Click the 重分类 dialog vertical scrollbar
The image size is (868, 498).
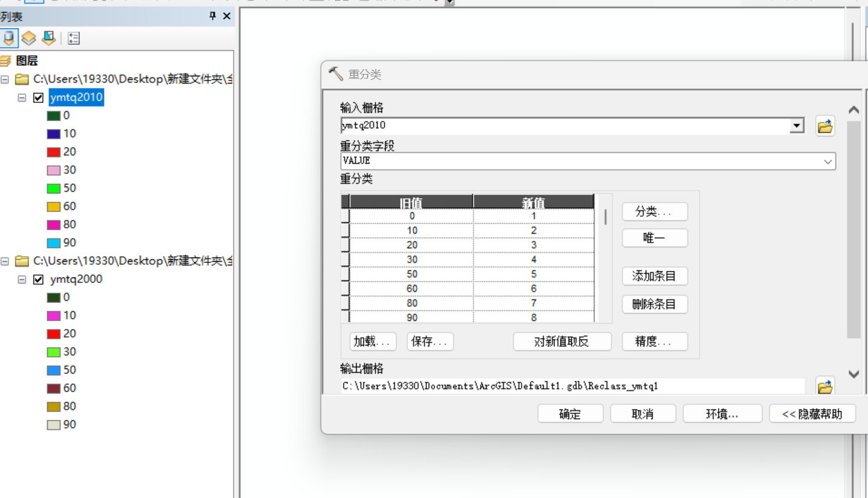coord(853,230)
